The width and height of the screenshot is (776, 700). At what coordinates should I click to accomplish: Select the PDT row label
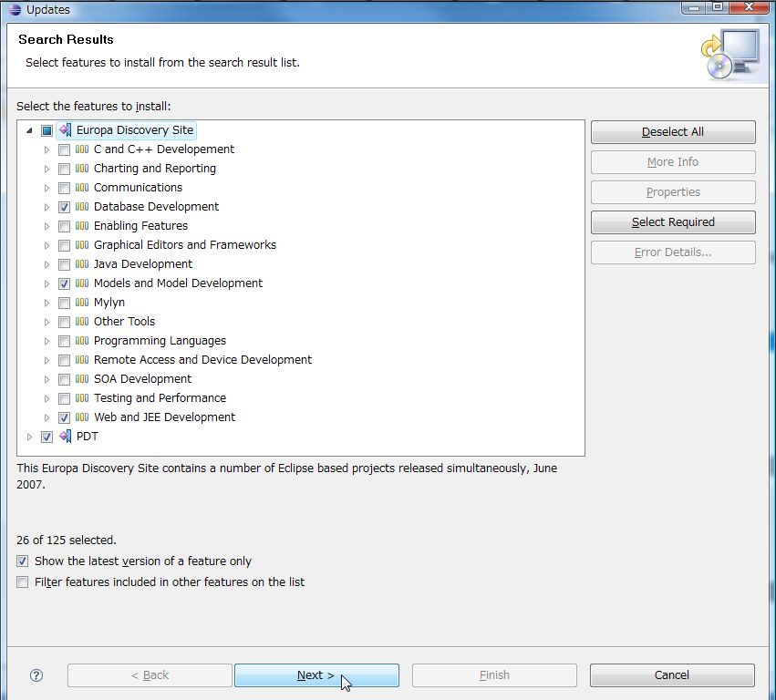click(88, 437)
